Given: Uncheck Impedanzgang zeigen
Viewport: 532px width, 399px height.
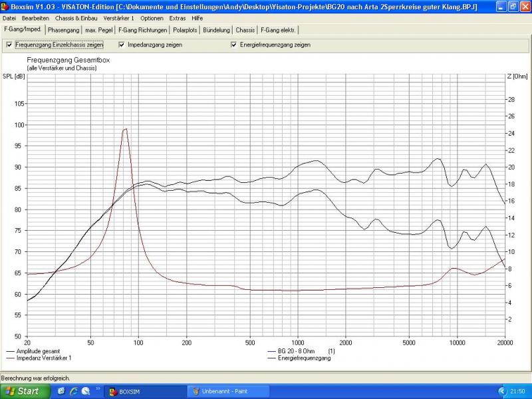Looking at the screenshot, I should 122,45.
